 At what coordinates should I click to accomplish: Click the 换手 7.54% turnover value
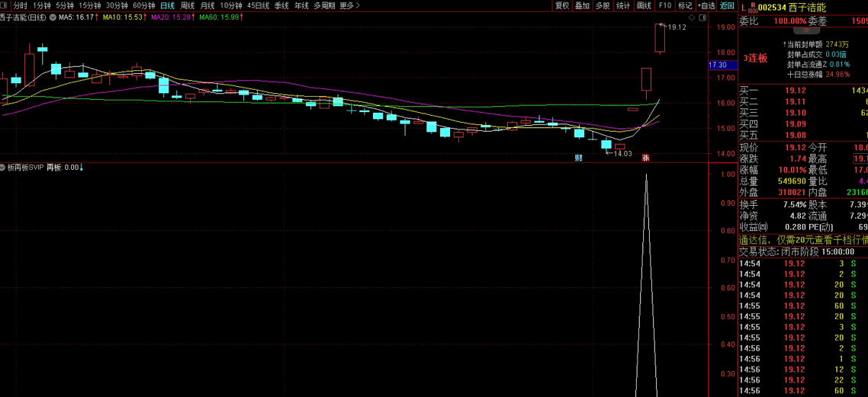tap(794, 204)
